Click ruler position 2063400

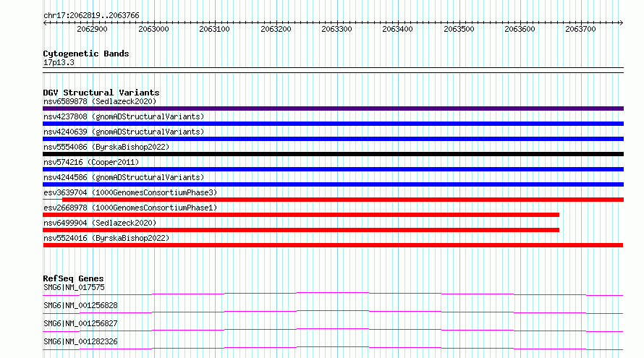tap(397, 29)
